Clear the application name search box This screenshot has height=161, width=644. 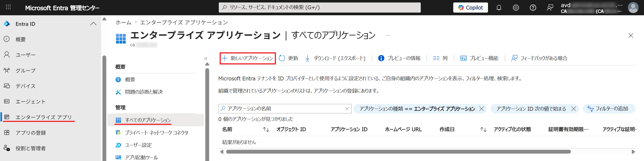[347, 108]
